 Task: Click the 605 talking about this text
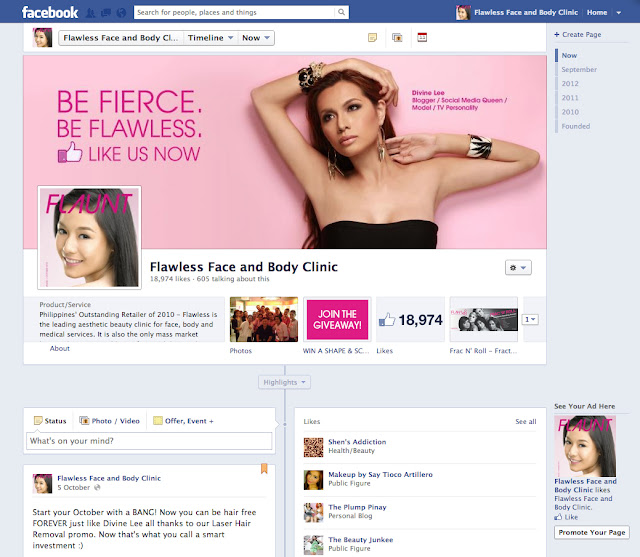point(233,279)
